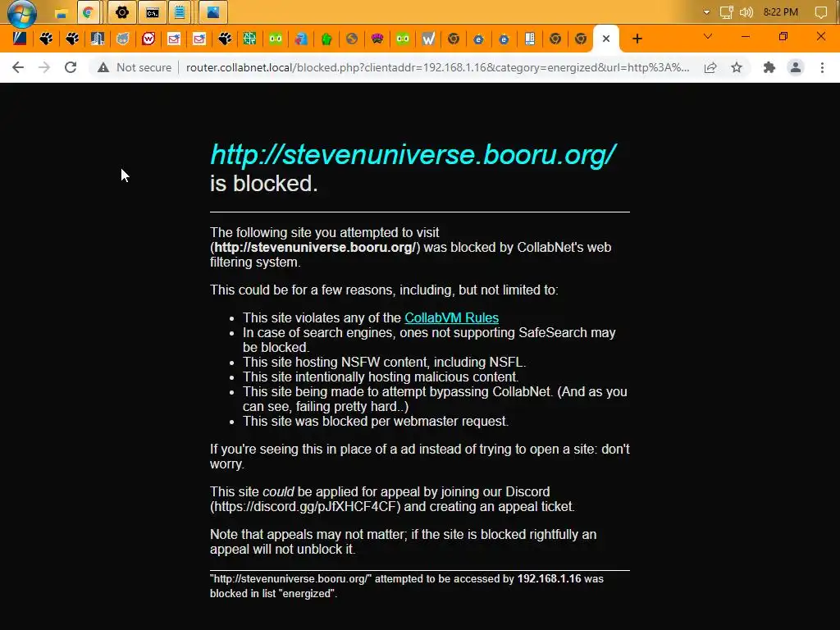Screen dimensions: 840x630
Task: Click the browser forward arrow
Action: pos(44,67)
